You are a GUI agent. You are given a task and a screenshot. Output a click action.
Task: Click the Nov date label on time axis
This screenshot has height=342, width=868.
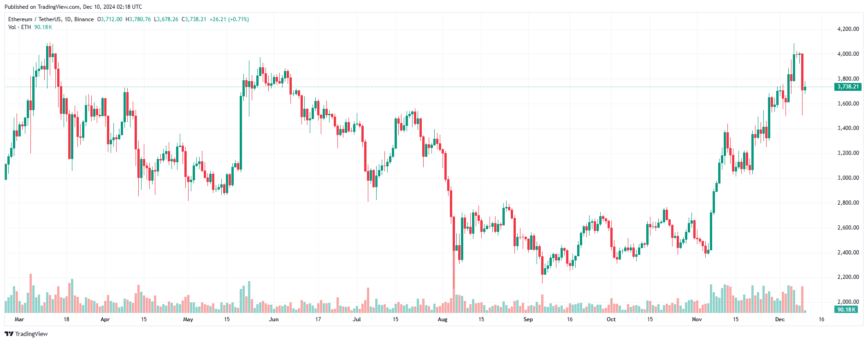pos(697,319)
